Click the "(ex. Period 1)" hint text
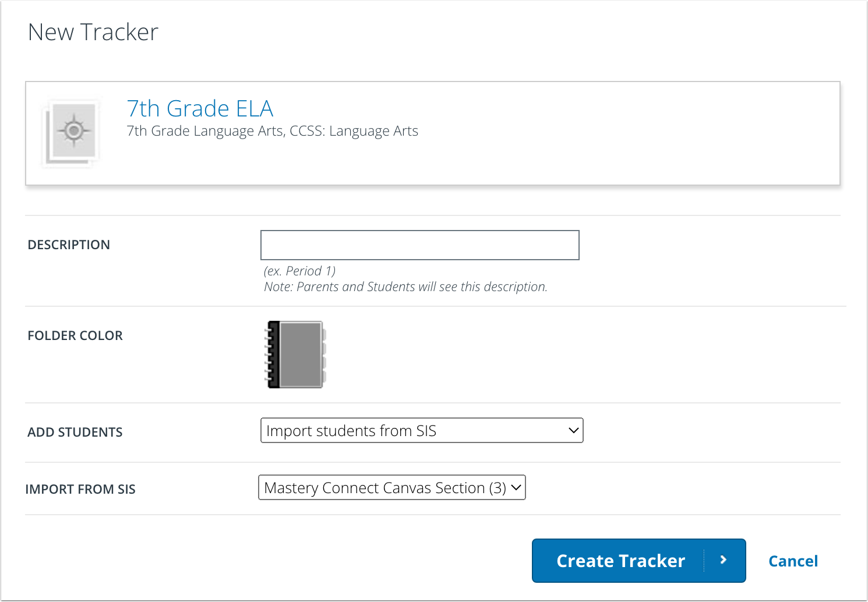 [x=299, y=271]
